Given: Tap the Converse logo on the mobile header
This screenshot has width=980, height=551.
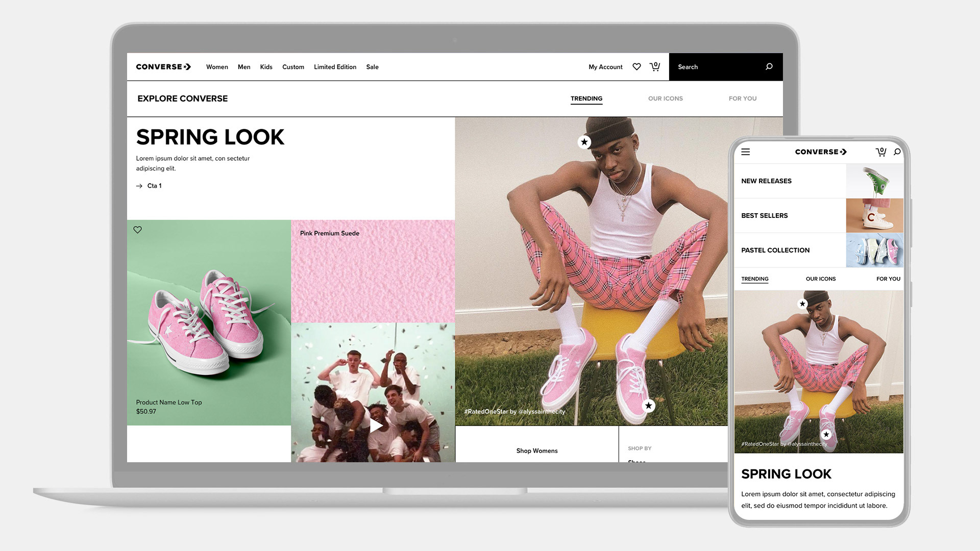Looking at the screenshot, I should (821, 152).
